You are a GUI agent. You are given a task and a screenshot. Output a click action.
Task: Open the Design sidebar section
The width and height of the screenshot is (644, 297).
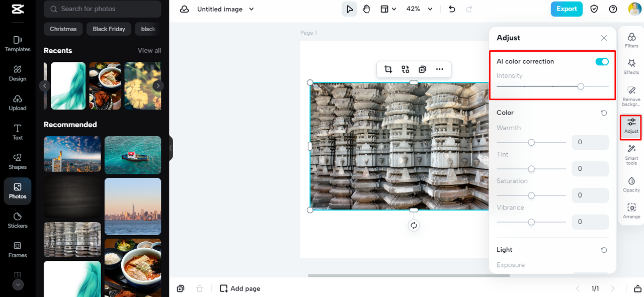[18, 73]
